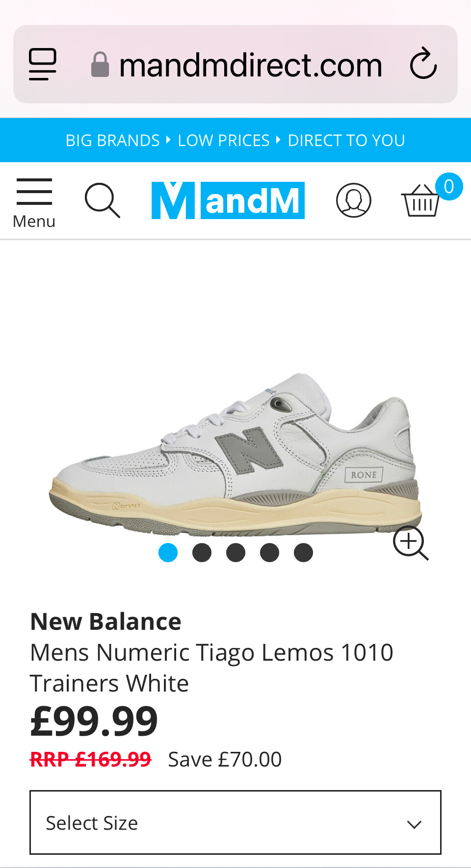The image size is (471, 868).
Task: Open the New Balance brand link
Action: tap(106, 621)
